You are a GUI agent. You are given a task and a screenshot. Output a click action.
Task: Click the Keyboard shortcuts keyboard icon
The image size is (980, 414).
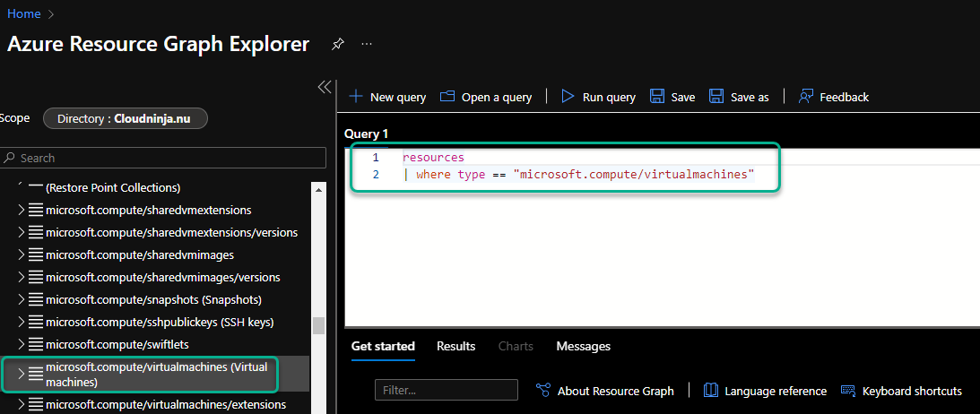[x=848, y=391]
